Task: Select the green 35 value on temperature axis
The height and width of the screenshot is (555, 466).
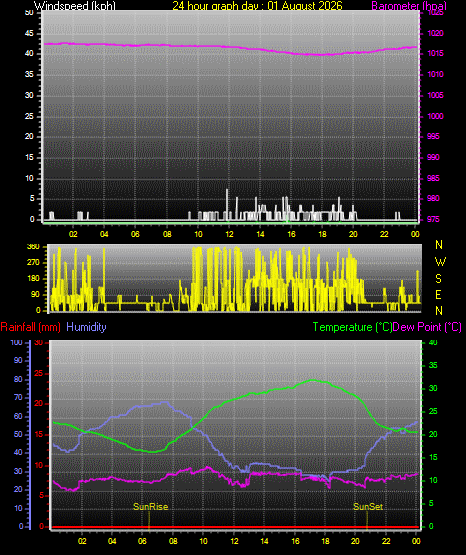Action: [x=433, y=365]
